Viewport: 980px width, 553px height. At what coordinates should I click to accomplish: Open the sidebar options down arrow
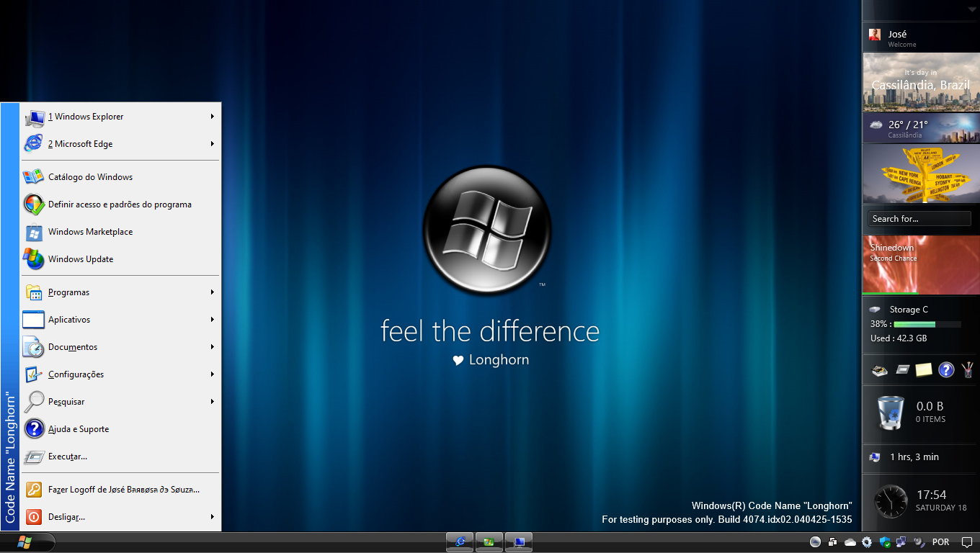(971, 9)
